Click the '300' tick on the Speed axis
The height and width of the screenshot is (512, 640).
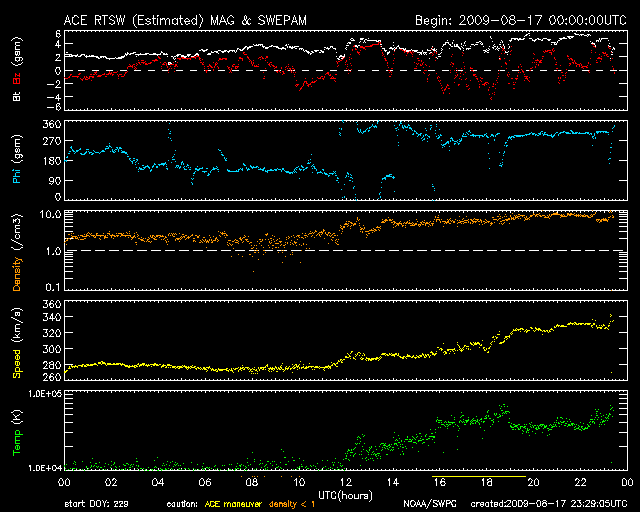52,349
